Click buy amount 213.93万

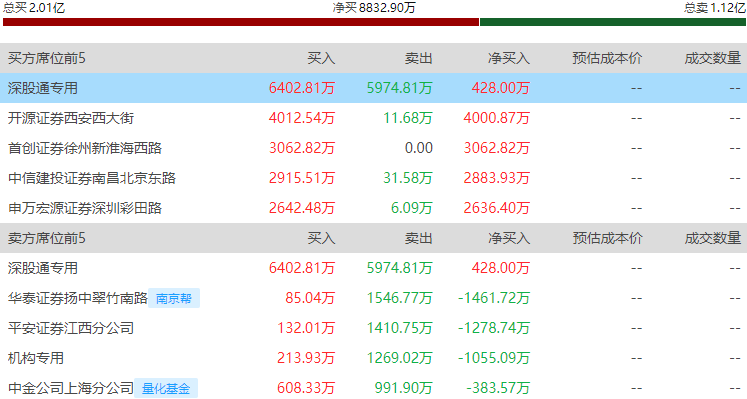306,358
